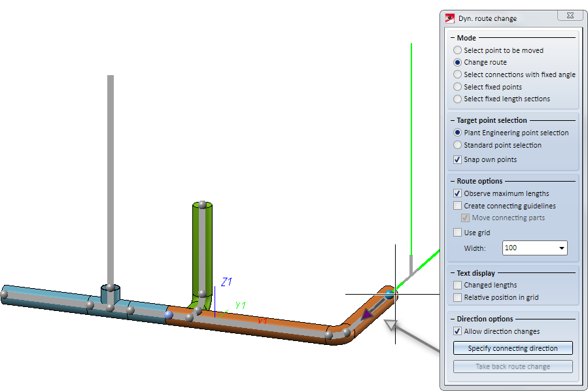Click the Dyn. route change title icon
The image size is (588, 392).
click(449, 18)
